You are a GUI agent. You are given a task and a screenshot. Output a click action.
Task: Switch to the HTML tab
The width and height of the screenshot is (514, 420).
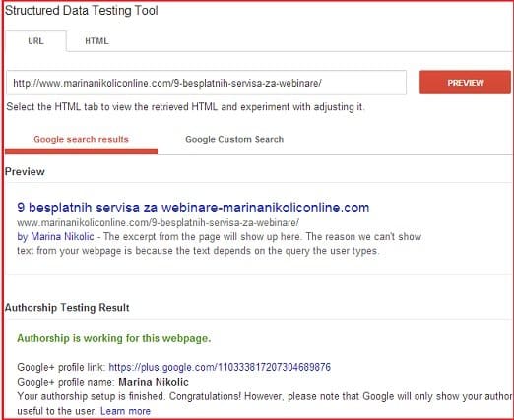pyautogui.click(x=96, y=41)
